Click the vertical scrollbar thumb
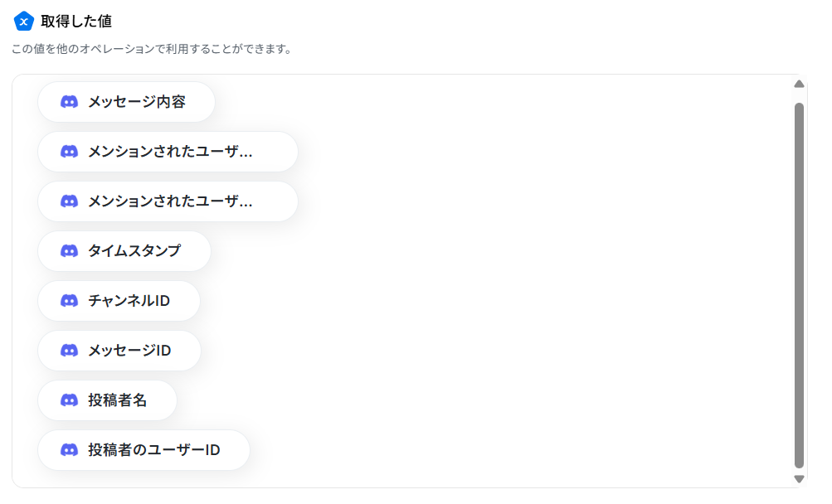 (x=799, y=285)
